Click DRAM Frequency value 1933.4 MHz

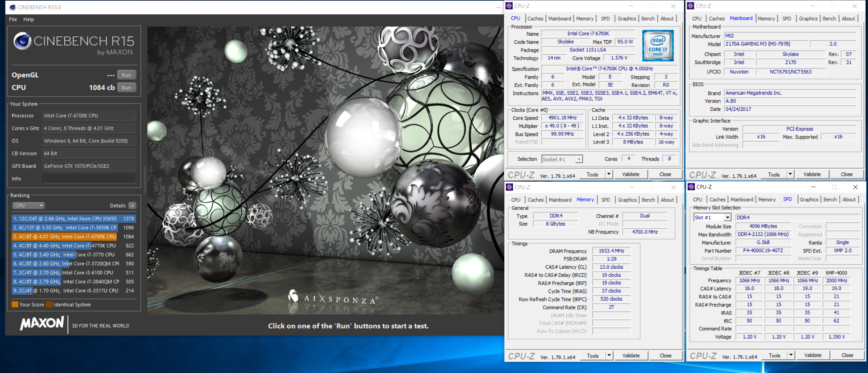[x=611, y=251]
